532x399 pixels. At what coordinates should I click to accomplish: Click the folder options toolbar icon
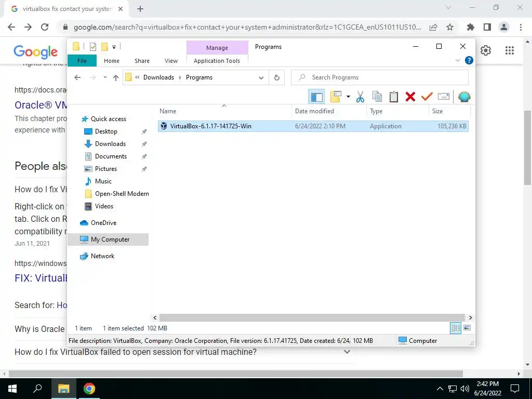[x=336, y=97]
